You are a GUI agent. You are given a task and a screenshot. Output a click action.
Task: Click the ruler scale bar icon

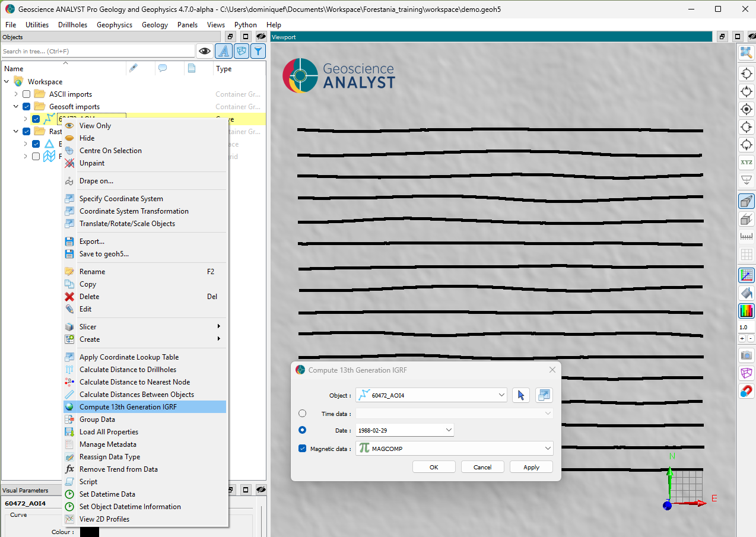[746, 237]
